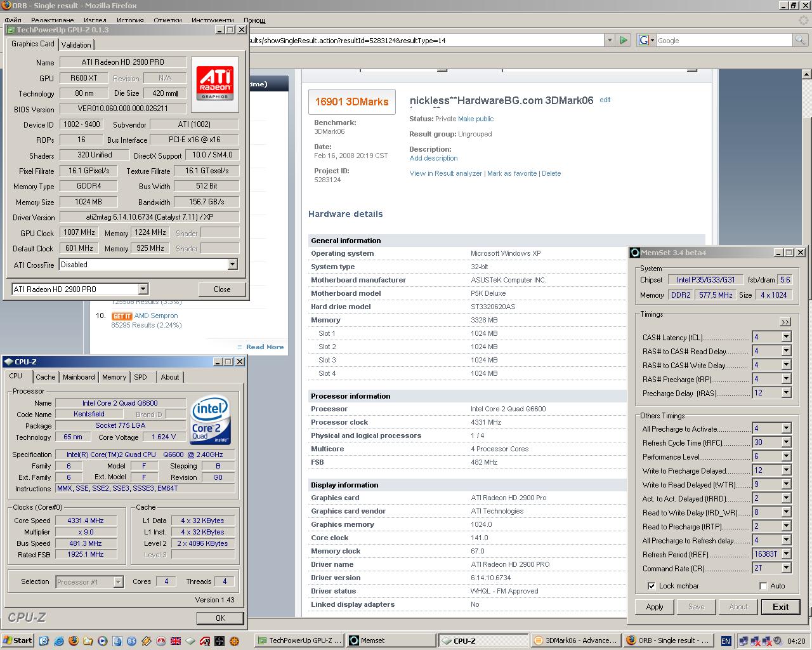The image size is (812, 650).
Task: Switch to the Memory tab in CPU-Z
Action: 114,377
